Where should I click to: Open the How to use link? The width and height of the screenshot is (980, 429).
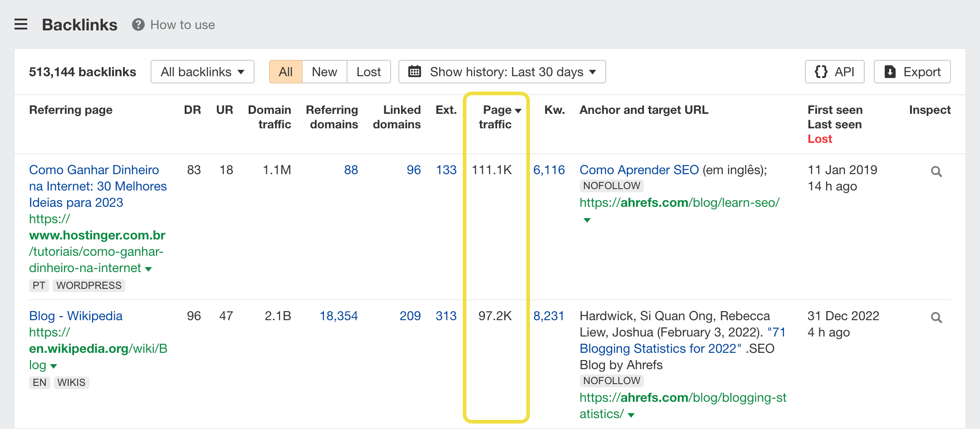point(182,24)
